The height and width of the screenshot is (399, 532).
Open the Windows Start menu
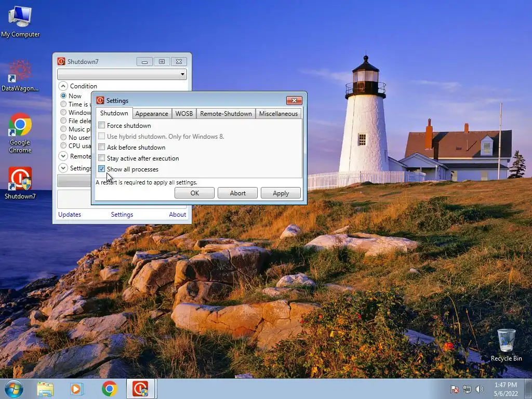pos(14,389)
